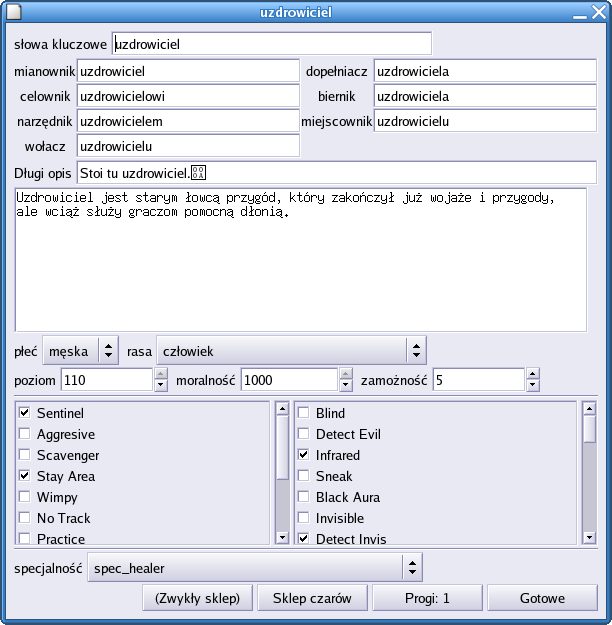Screen dimensions: 612x625
Task: Focus the biernik field
Action: click(x=485, y=96)
